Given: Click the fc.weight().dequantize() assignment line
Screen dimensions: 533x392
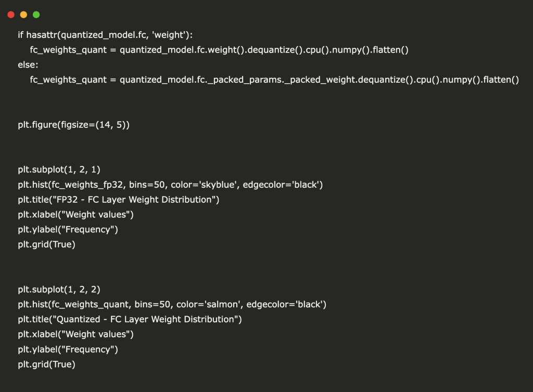Looking at the screenshot, I should point(219,50).
